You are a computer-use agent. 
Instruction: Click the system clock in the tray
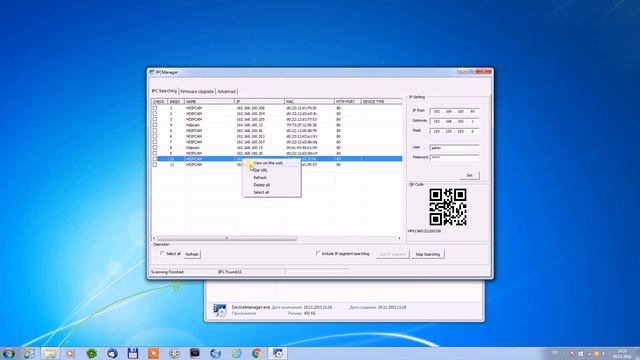[622, 353]
